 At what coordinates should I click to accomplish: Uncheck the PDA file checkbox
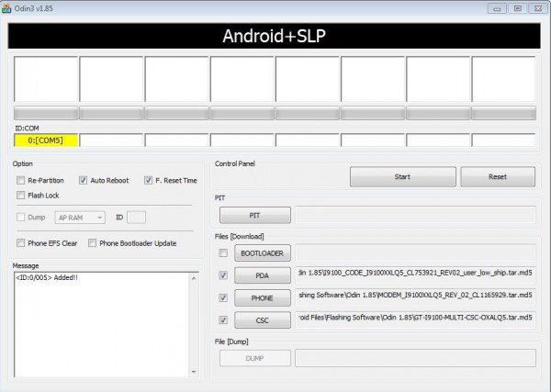tap(223, 275)
